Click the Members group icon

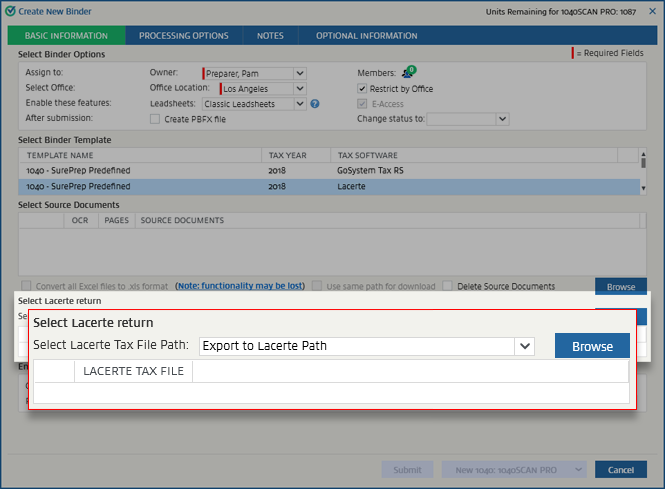[408, 73]
